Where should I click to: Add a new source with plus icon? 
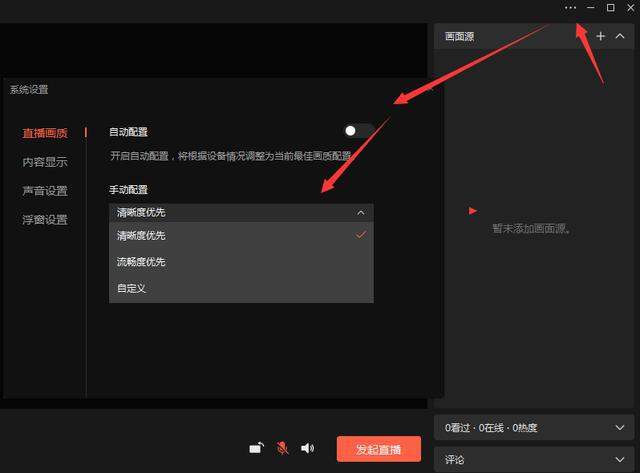point(600,36)
